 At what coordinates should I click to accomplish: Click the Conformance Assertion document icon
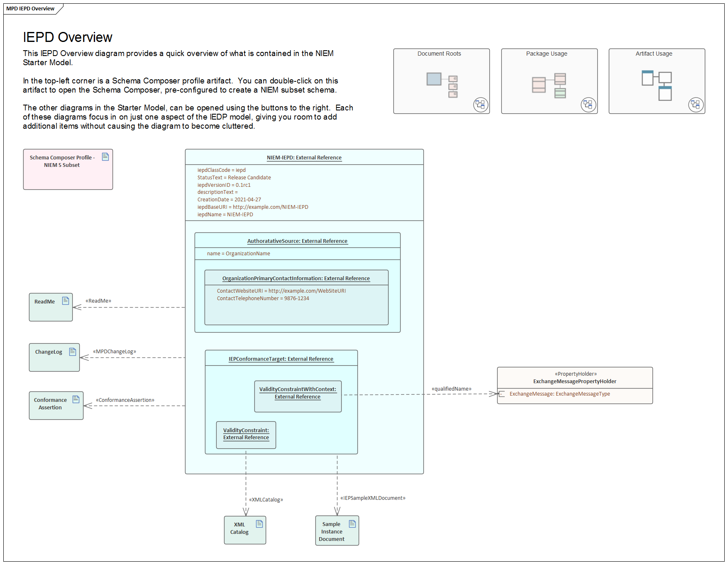click(76, 399)
